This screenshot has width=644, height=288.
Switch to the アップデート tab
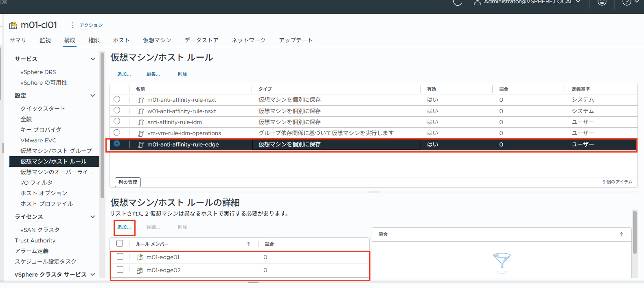[296, 40]
